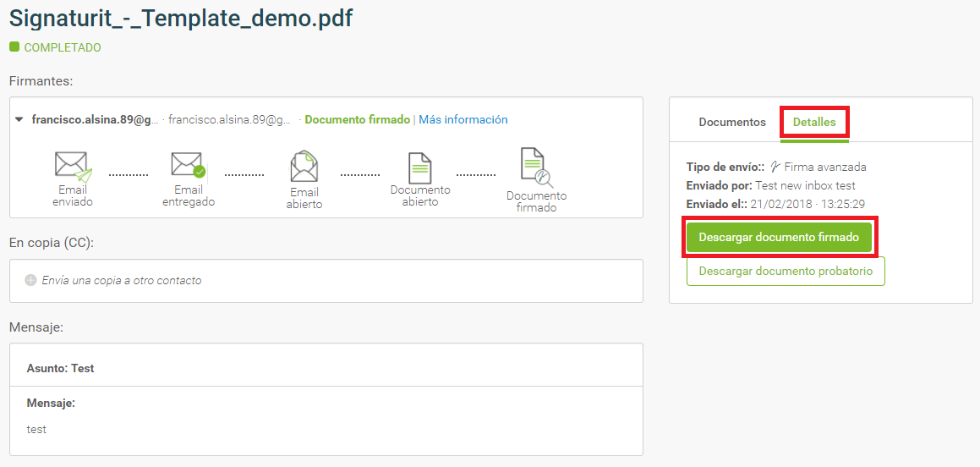The height and width of the screenshot is (467, 980).
Task: Click the Signaturit_-_Template_demo.pdf title
Action: 181,18
